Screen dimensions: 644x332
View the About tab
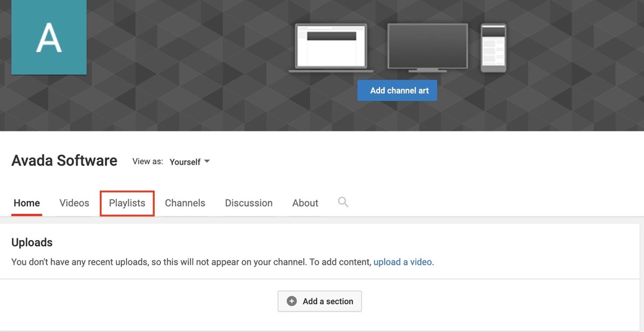tap(305, 203)
